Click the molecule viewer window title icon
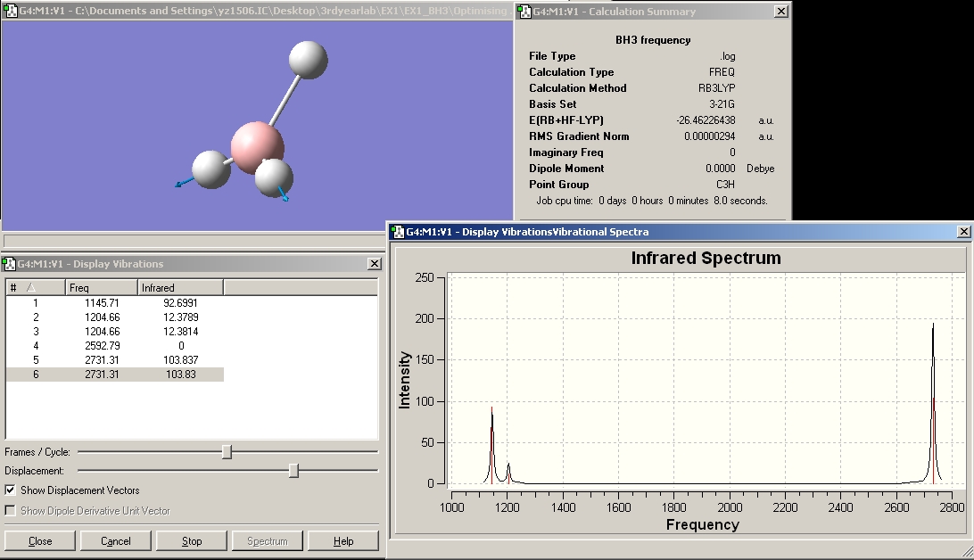 pos(10,12)
